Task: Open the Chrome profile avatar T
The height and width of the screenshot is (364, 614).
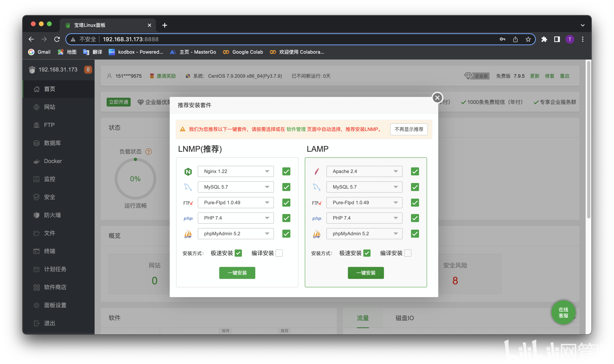Action: click(570, 39)
